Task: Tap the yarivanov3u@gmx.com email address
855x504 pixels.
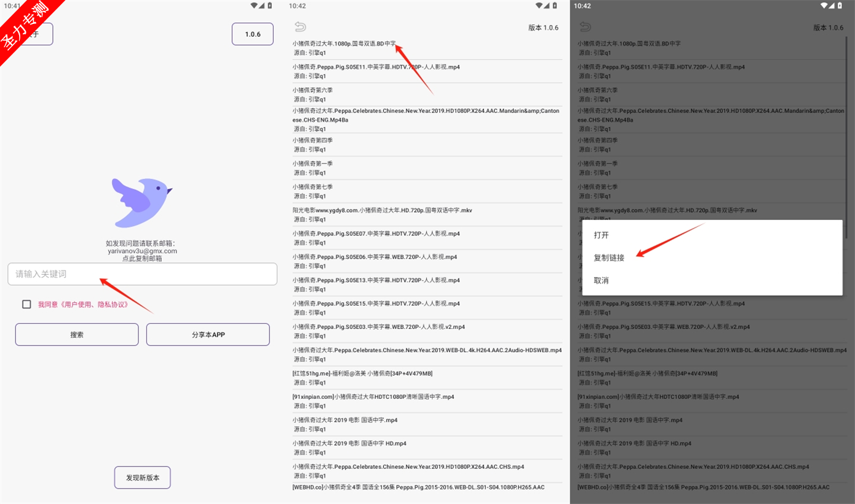Action: (x=142, y=251)
